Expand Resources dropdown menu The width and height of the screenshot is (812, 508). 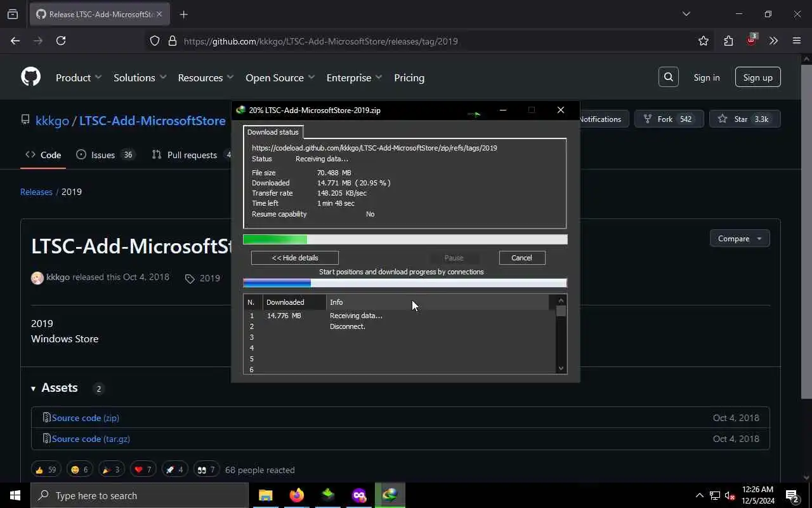[x=206, y=77]
